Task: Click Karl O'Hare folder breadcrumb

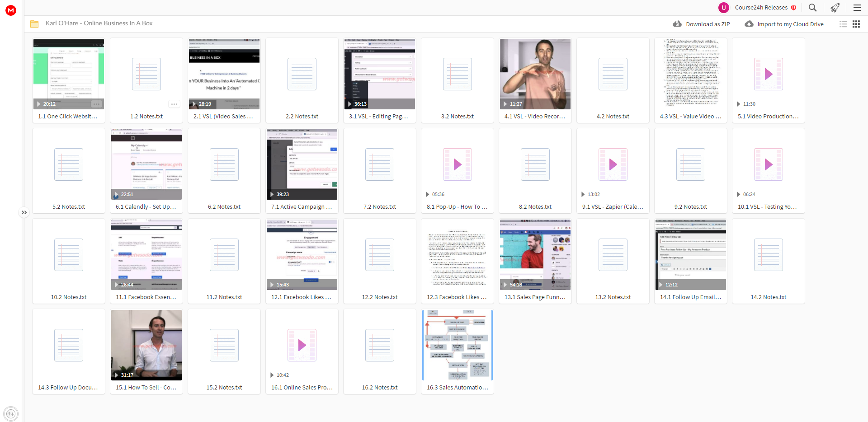Action: click(99, 23)
